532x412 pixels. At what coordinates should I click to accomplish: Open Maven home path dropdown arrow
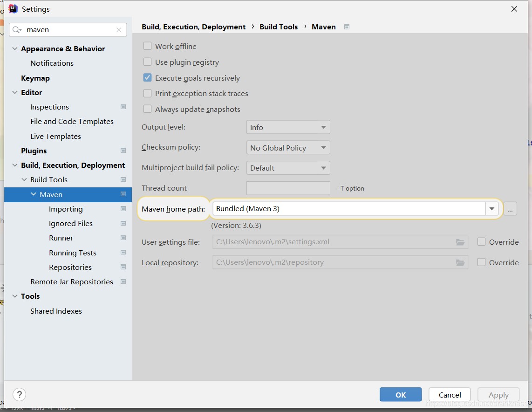pyautogui.click(x=491, y=209)
